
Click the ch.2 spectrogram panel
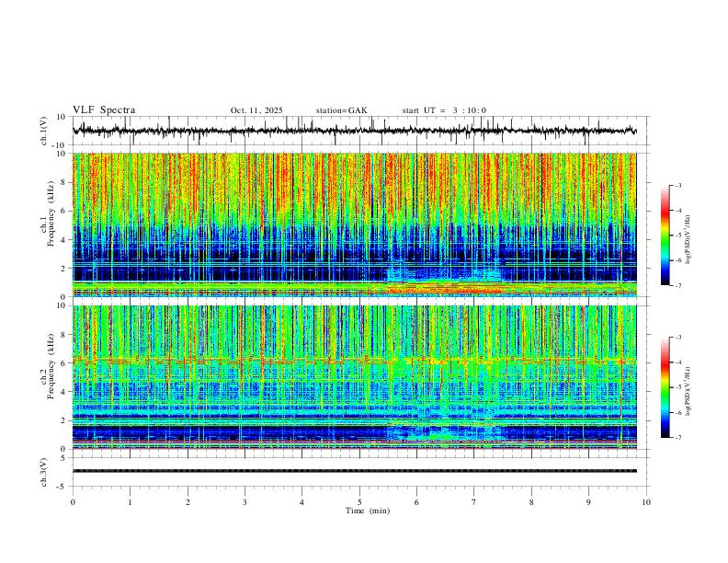354,377
